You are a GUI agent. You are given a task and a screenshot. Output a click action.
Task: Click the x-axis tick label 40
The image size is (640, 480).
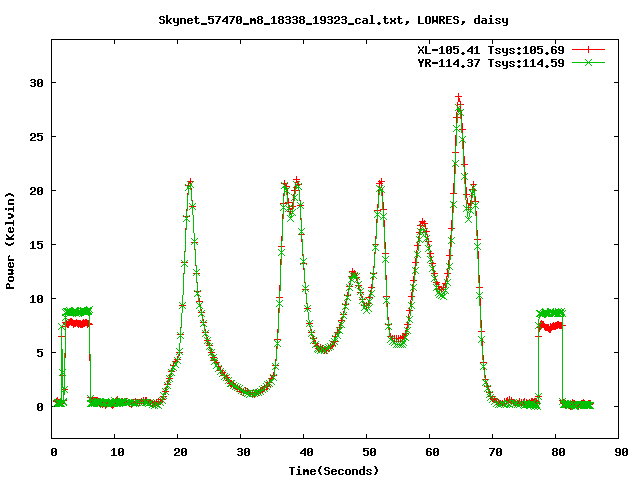306,452
